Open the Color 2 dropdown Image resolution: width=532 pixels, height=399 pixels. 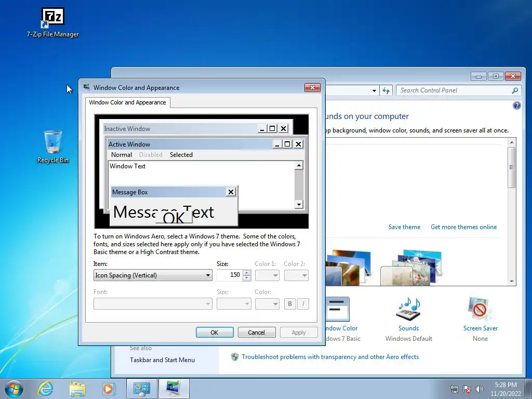(x=296, y=275)
